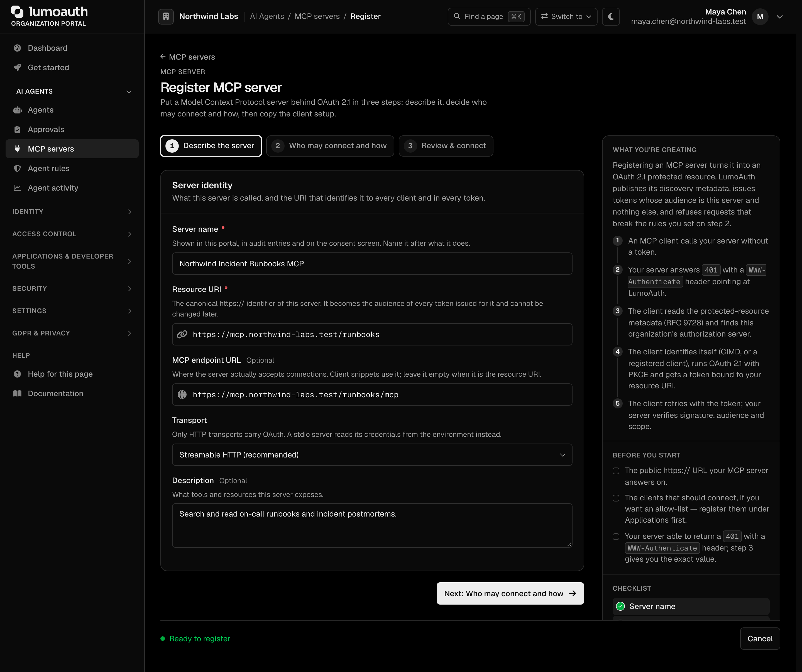Expand Applications & Developer Tools section
This screenshot has width=802, height=672.
tap(72, 261)
